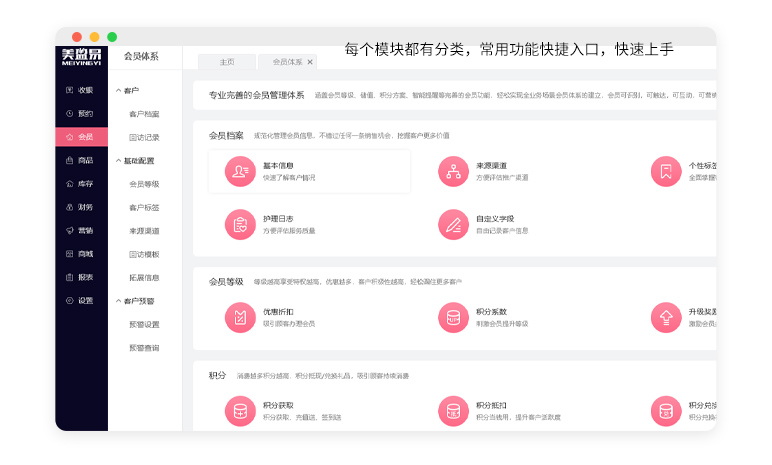Open 回访模板 in the submenu
The width and height of the screenshot is (772, 465).
pyautogui.click(x=144, y=254)
